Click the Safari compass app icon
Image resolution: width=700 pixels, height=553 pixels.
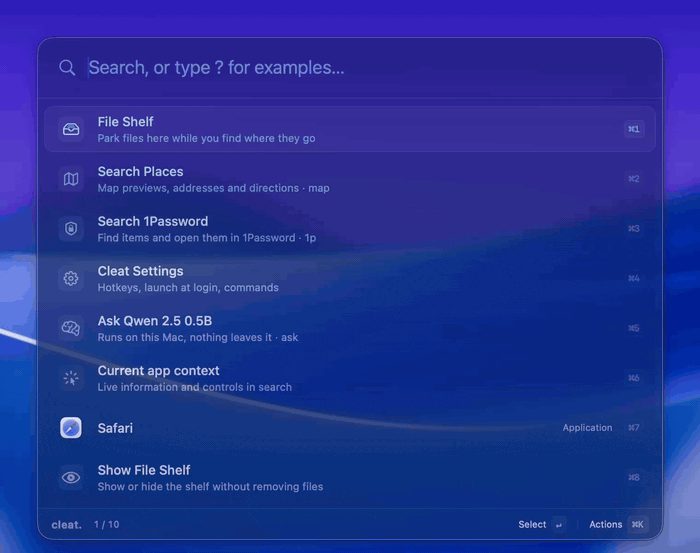71,428
